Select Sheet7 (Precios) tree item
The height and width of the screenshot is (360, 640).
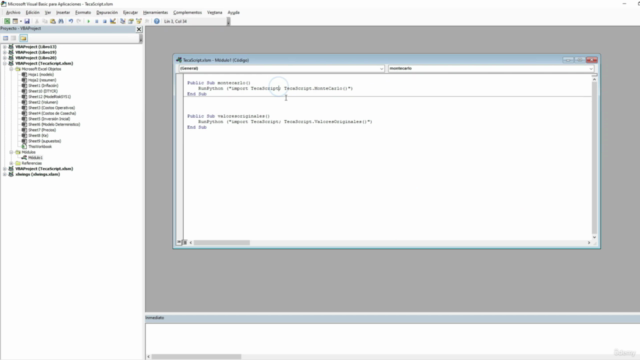42,130
